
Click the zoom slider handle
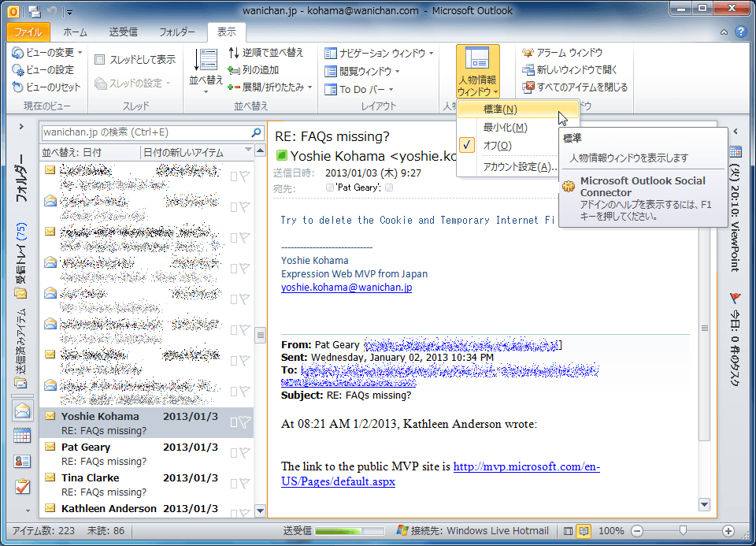click(683, 530)
